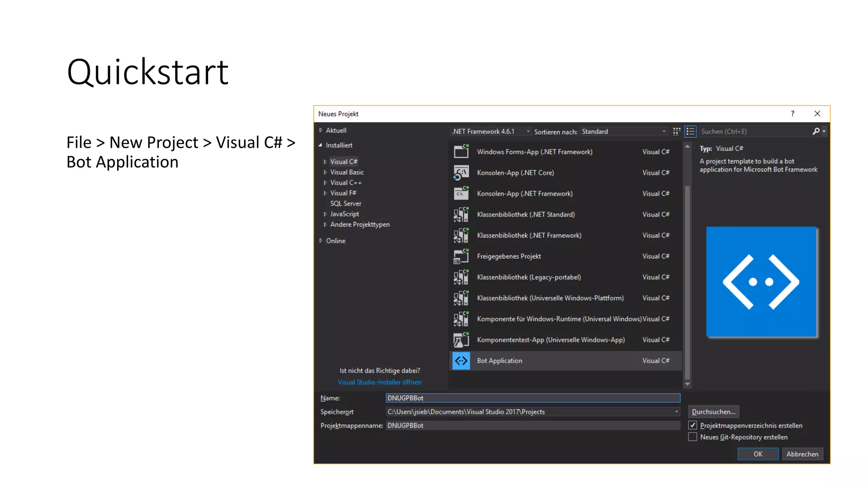Screen dimensions: 868x488
Task: Click the Bot Application template icon
Action: coord(461,360)
